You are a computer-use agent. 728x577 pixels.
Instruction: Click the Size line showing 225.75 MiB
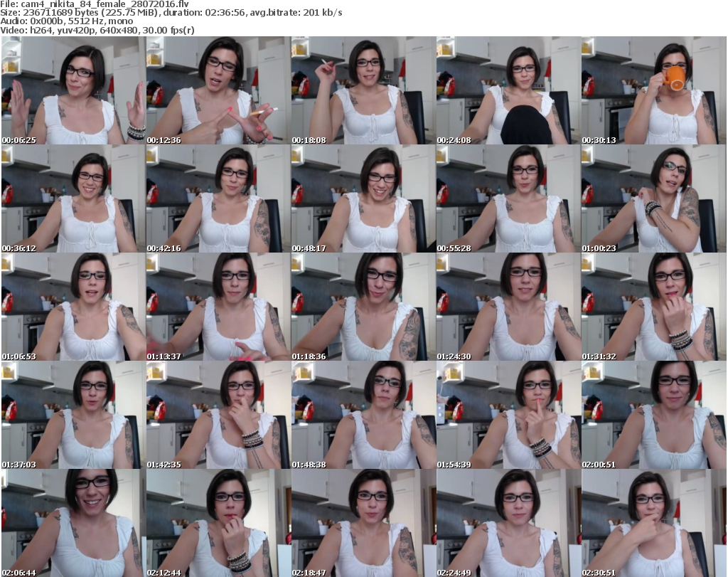[x=171, y=13]
